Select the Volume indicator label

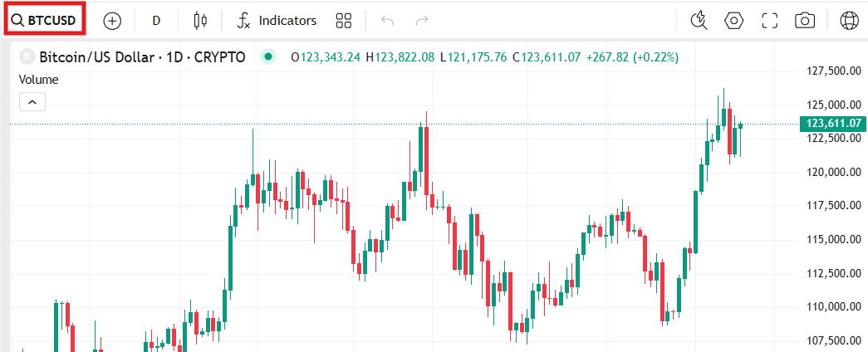click(39, 80)
